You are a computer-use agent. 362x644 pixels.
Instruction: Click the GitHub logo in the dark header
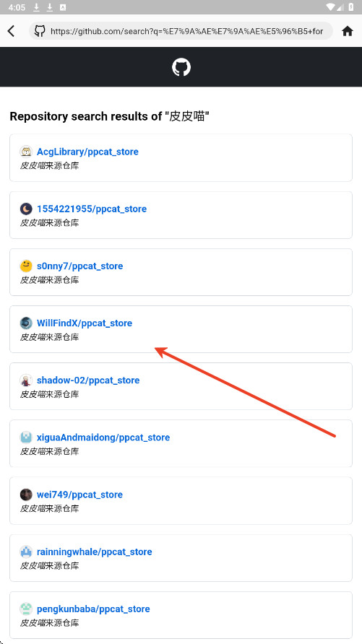click(x=181, y=67)
